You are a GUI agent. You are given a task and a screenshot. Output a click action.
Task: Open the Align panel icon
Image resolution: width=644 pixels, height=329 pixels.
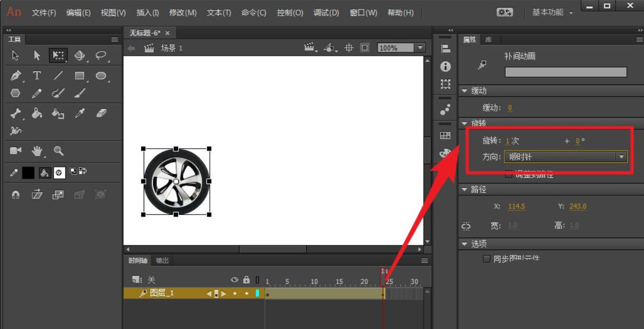click(446, 49)
